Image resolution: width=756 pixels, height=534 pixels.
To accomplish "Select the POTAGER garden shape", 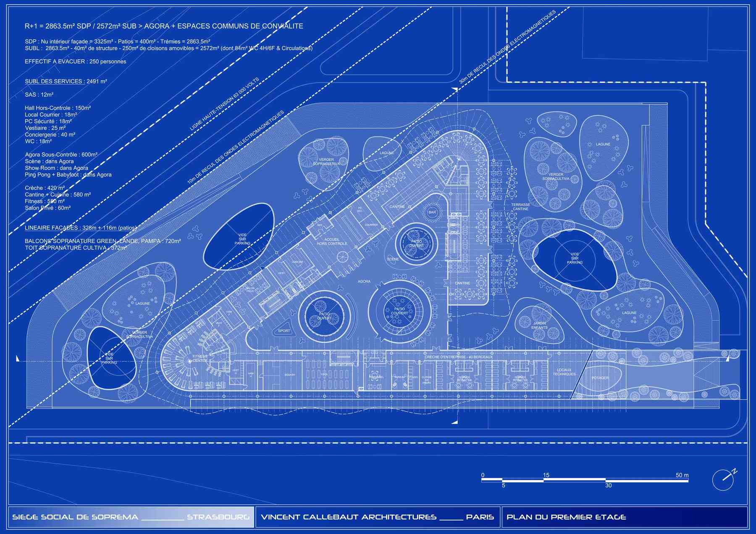I will (x=600, y=378).
